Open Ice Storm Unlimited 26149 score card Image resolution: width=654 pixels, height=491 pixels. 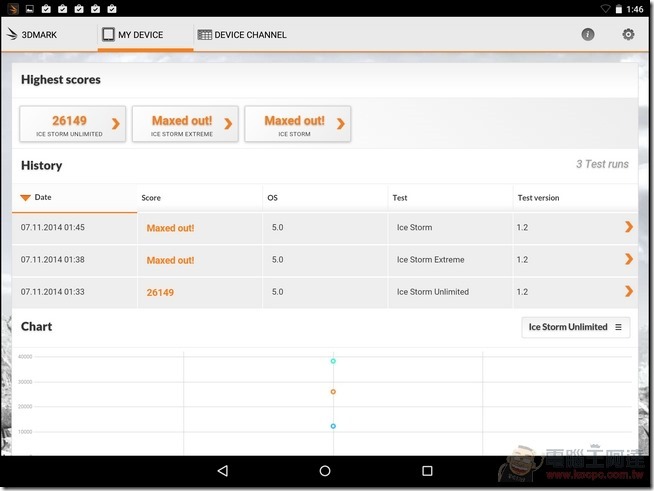click(x=73, y=124)
